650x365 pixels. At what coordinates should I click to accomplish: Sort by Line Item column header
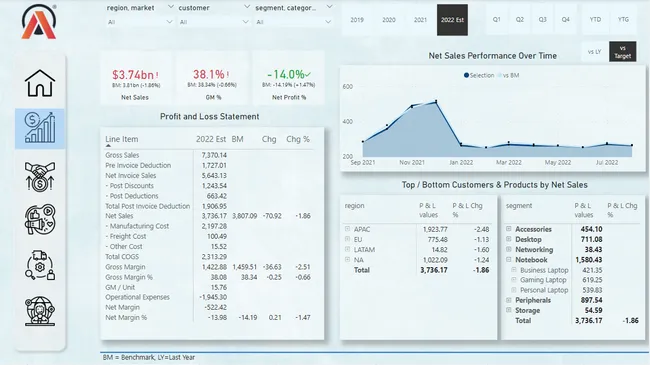pos(121,139)
